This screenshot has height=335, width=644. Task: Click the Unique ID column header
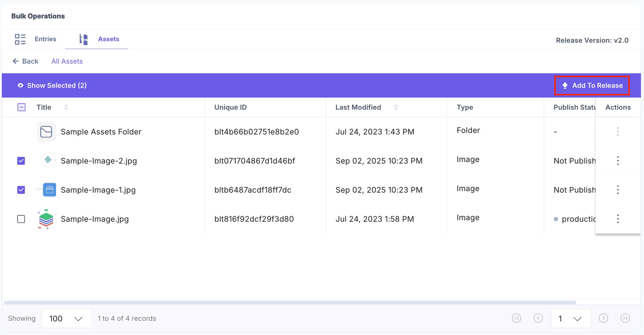(x=230, y=107)
